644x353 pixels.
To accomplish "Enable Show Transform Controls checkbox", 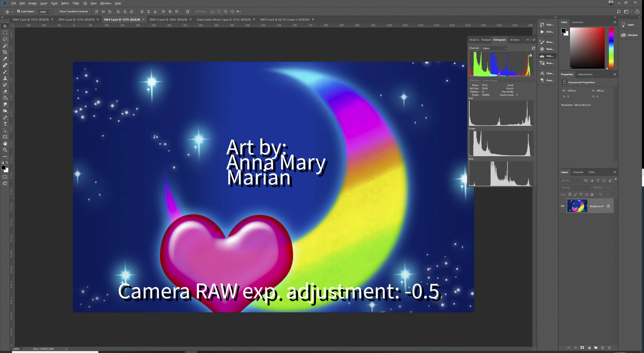I will pos(57,11).
